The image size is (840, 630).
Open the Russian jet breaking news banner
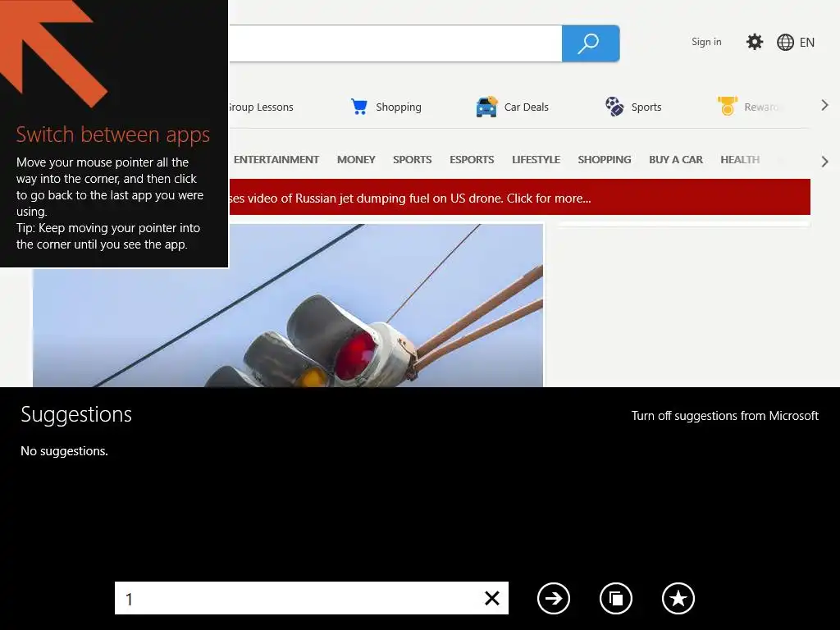coord(519,197)
